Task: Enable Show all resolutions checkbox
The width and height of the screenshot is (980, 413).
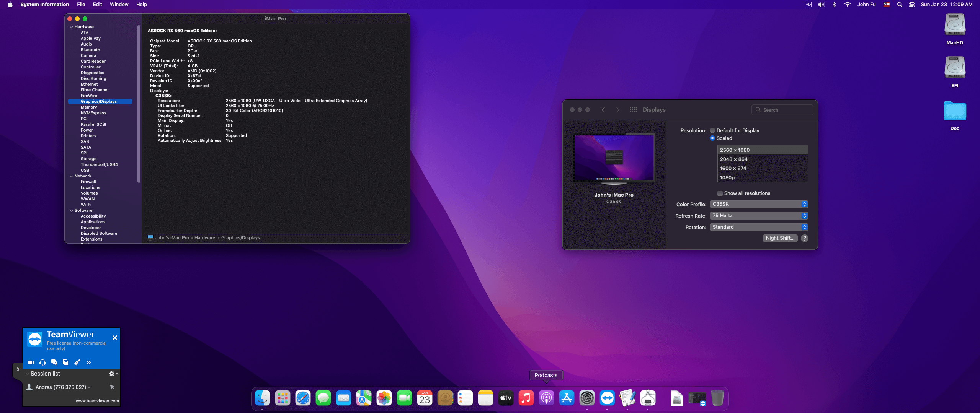Action: tap(720, 193)
